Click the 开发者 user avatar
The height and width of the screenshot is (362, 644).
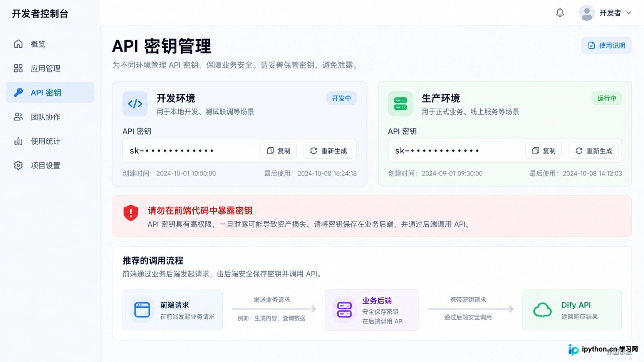tap(587, 13)
